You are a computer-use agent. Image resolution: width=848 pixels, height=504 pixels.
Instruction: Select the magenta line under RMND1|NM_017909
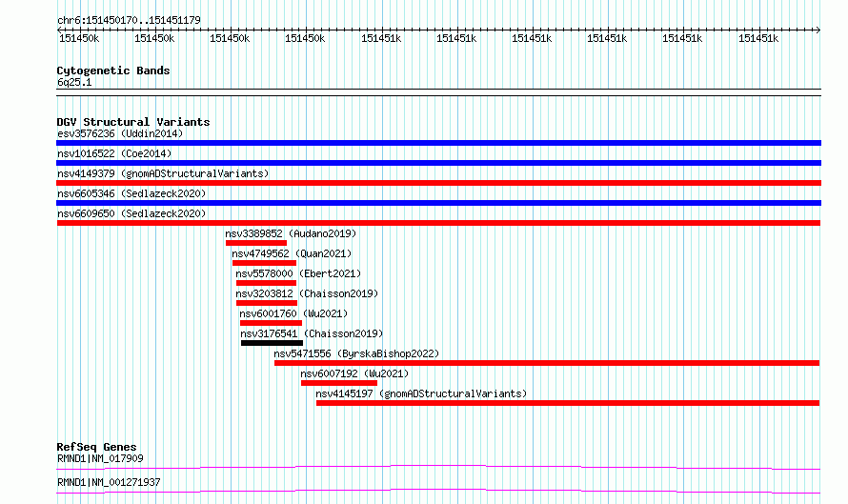tap(438, 467)
